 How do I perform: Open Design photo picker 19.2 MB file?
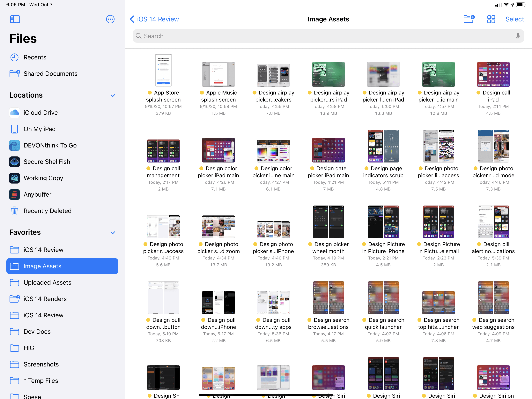coord(273,230)
